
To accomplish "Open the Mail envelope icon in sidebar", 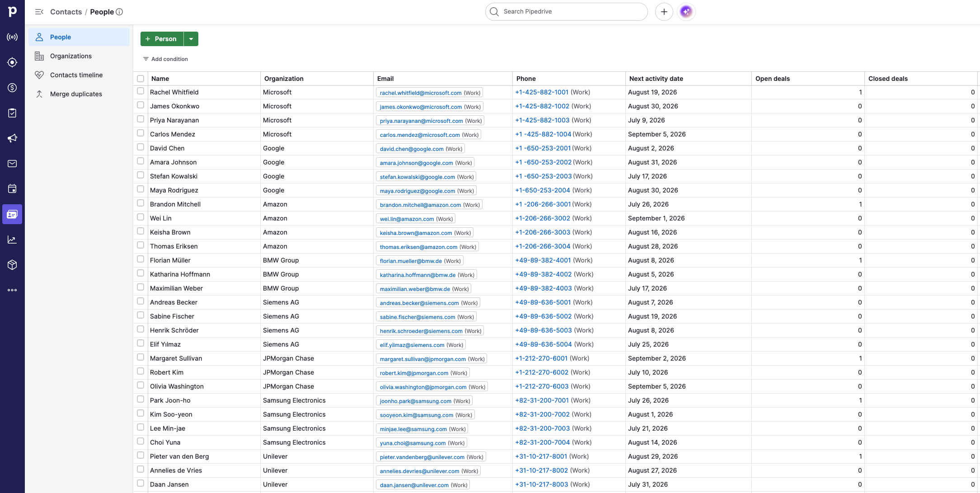I will [12, 164].
